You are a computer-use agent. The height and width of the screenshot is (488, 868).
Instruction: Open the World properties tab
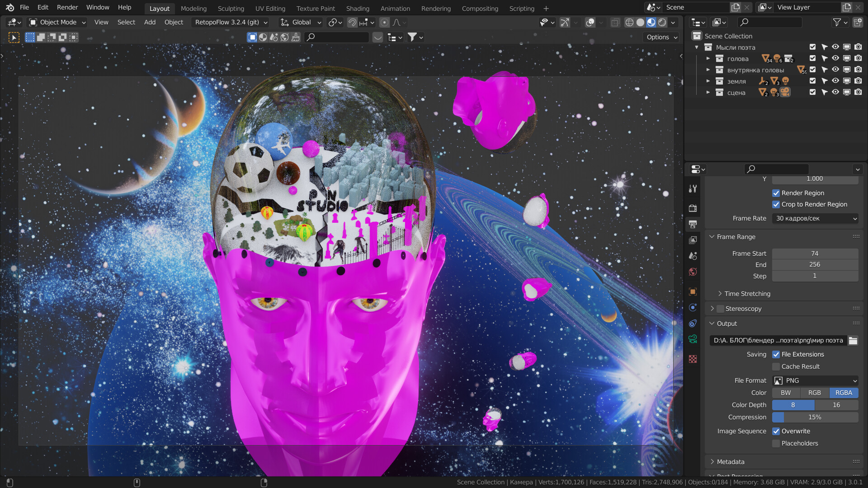(693, 272)
